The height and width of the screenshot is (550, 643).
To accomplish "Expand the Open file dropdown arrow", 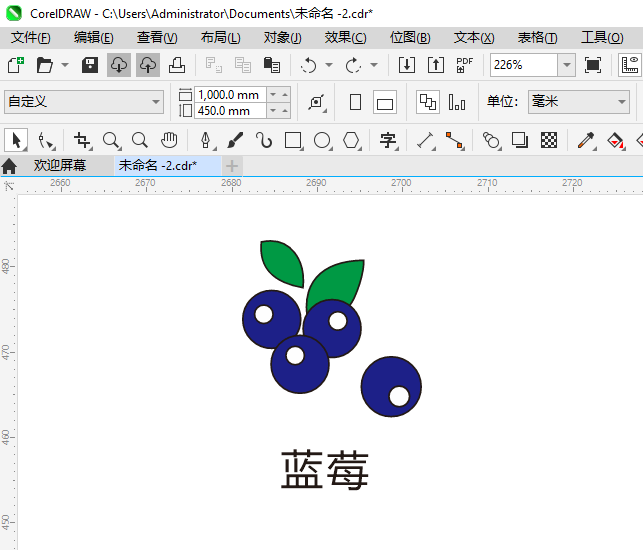I will click(65, 65).
